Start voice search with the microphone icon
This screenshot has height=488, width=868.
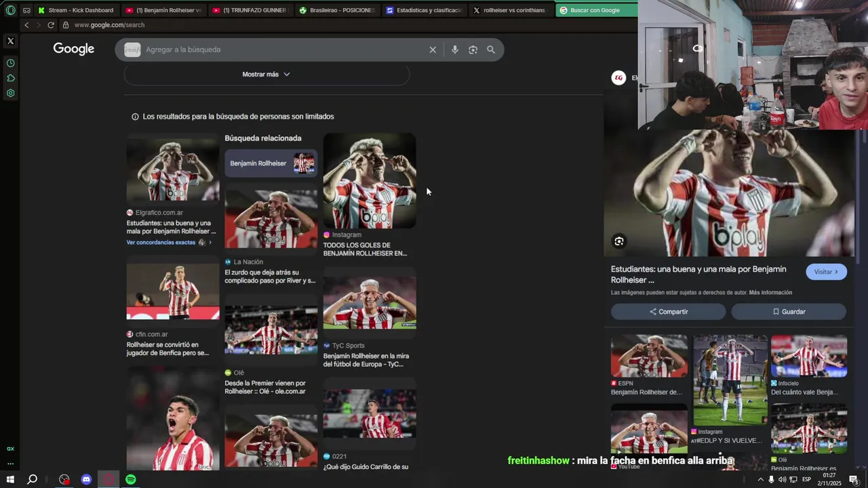(x=454, y=49)
